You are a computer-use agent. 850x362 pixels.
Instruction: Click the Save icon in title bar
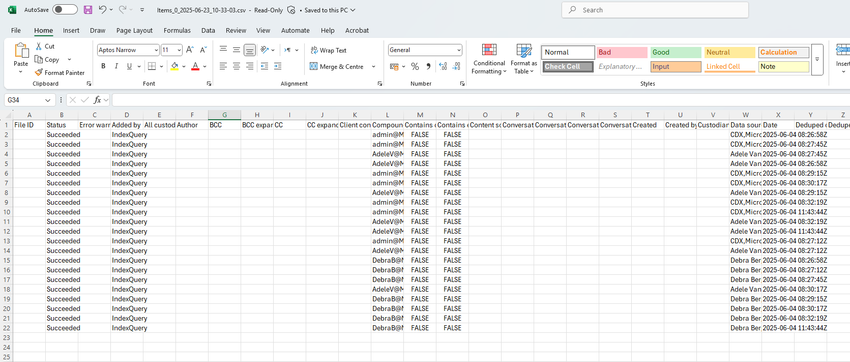pyautogui.click(x=88, y=10)
